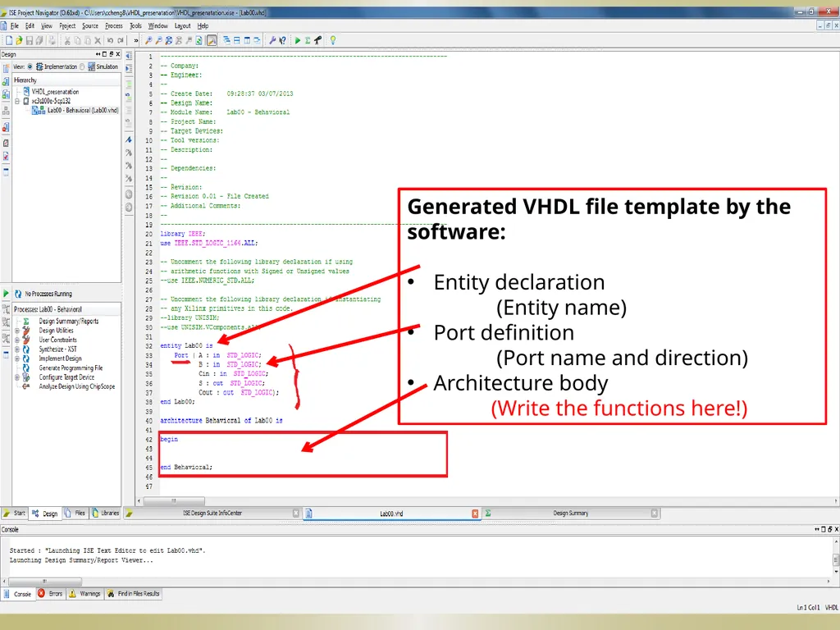The height and width of the screenshot is (630, 840).
Task: Click the Paste toolbar icon
Action: (87, 40)
